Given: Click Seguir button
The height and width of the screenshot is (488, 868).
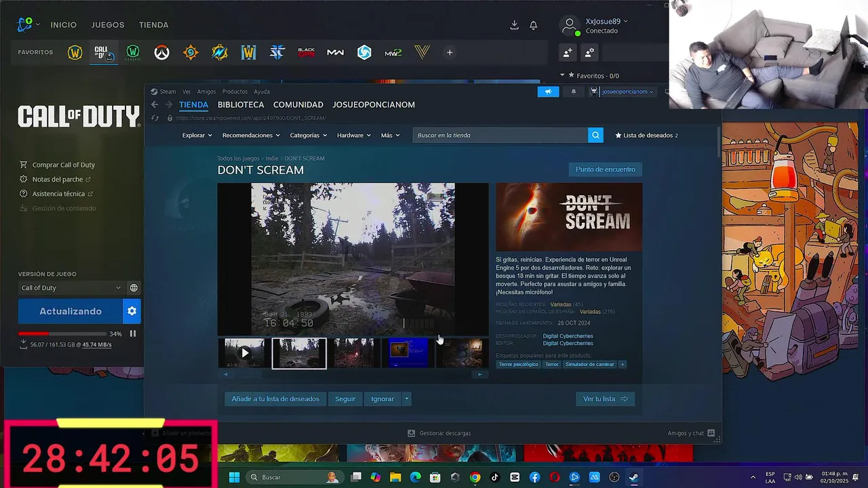Looking at the screenshot, I should [x=345, y=399].
